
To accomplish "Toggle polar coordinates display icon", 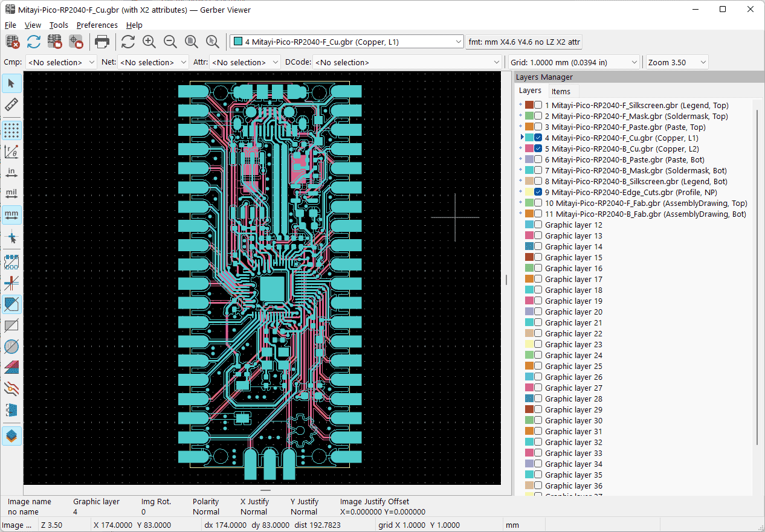I will tap(11, 152).
